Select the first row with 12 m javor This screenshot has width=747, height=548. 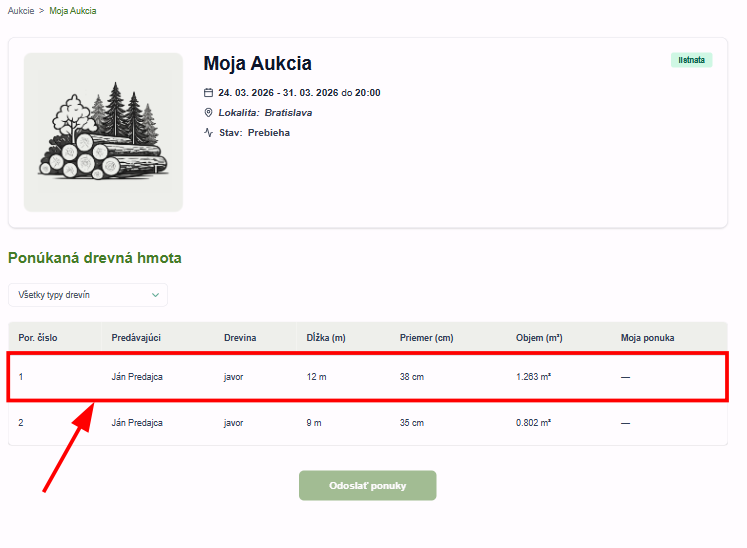point(367,377)
